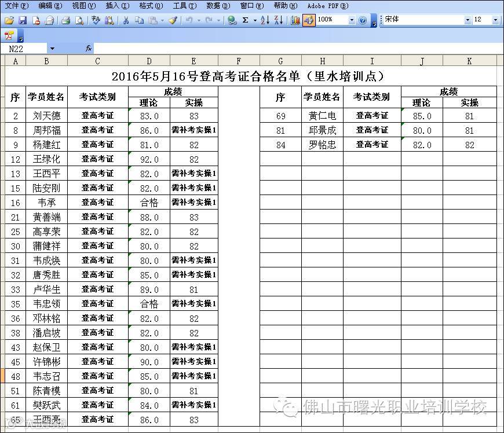Viewport: 504px width, 433px height.
Task: Click the AutoSum sigma icon
Action: click(x=245, y=20)
